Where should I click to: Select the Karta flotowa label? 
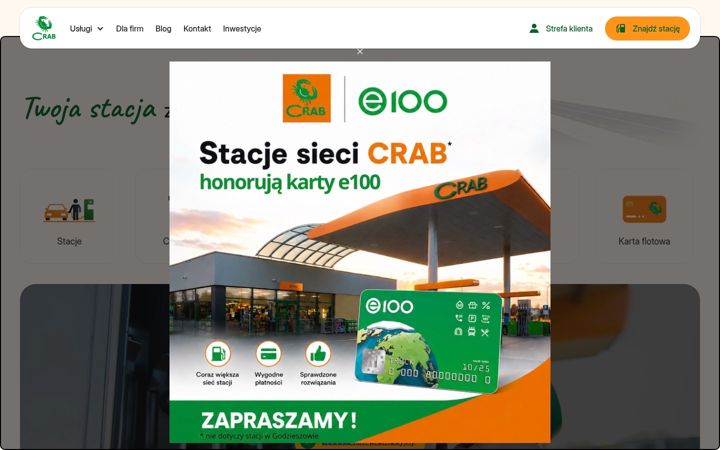click(644, 241)
